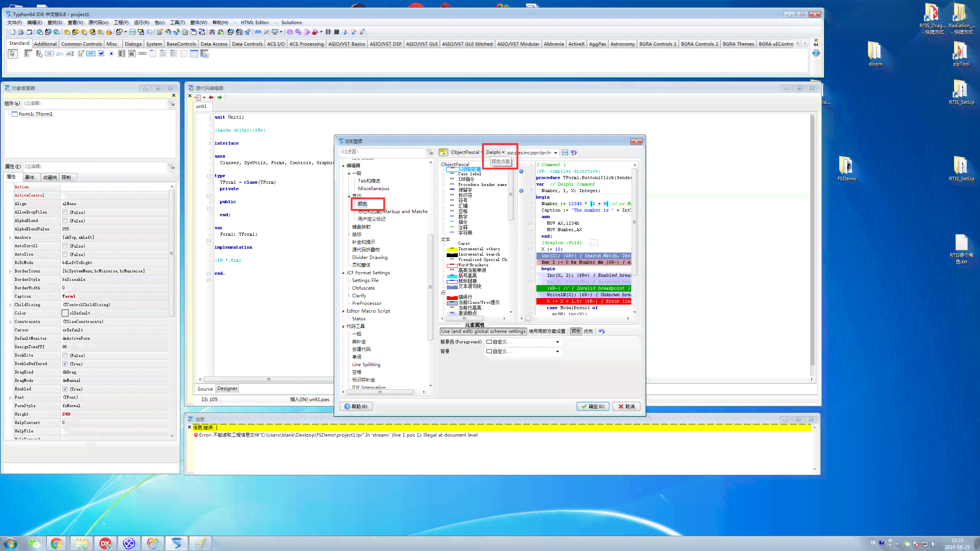Pick the TLabel 'Abc' component icon
The height and width of the screenshot is (551, 980).
(60, 54)
